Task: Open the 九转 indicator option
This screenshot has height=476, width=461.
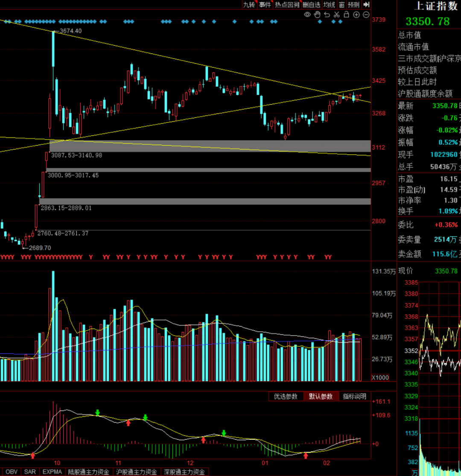Action: click(x=249, y=5)
